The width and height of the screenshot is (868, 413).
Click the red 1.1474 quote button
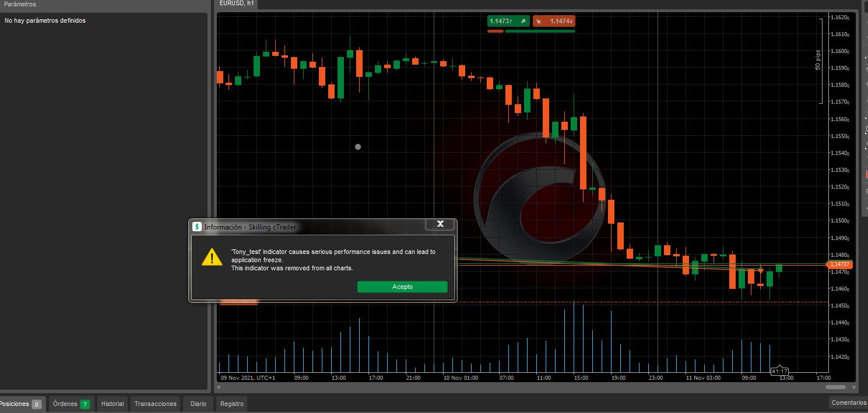coord(554,21)
